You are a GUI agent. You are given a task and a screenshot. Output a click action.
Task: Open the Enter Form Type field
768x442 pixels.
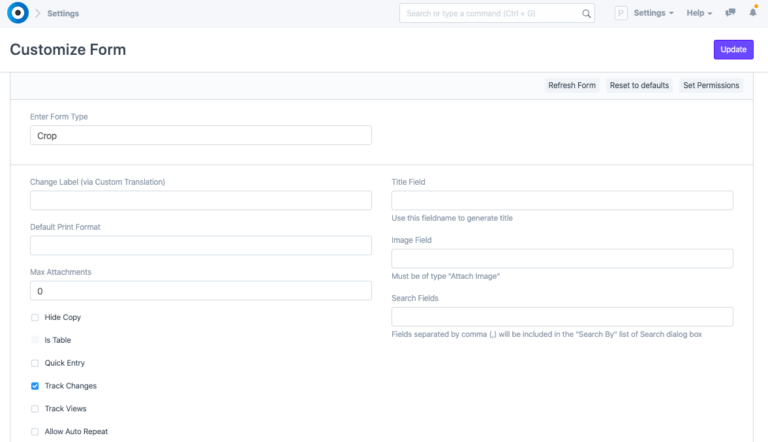(201, 135)
